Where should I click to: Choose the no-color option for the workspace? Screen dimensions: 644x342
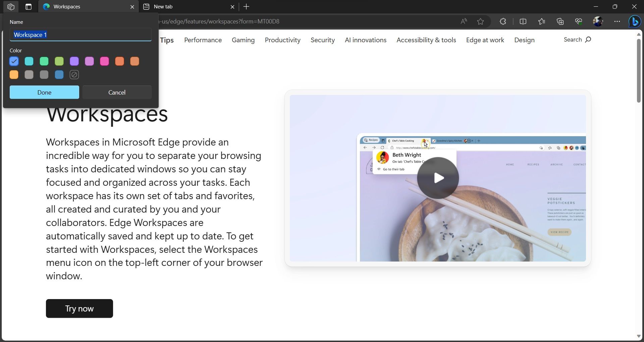click(74, 75)
